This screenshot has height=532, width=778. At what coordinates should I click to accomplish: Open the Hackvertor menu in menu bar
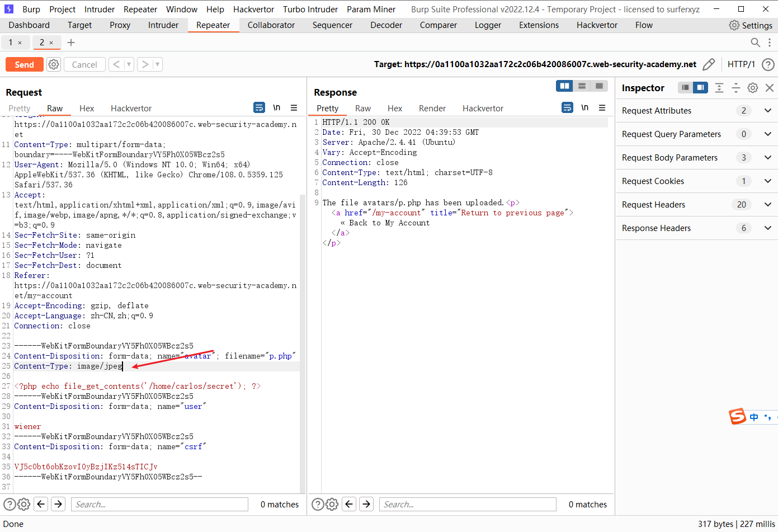pos(253,10)
